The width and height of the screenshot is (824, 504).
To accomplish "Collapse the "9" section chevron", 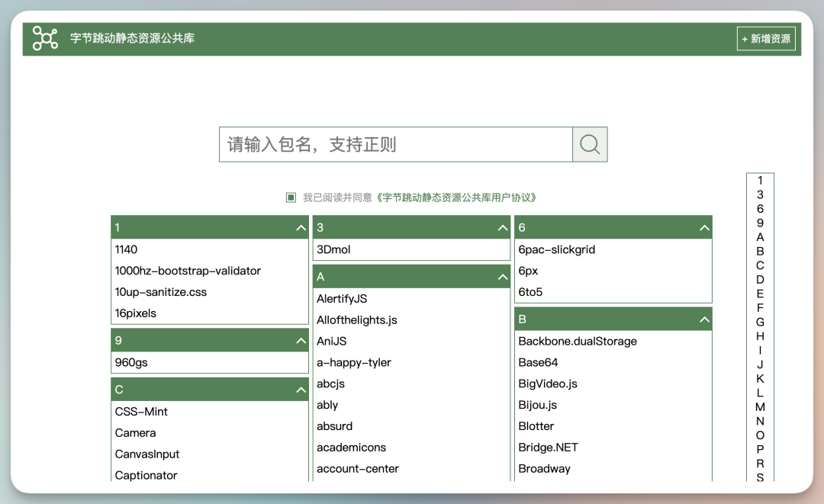I will (301, 341).
